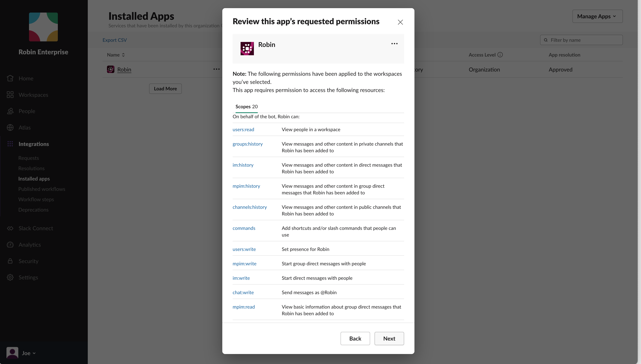Switch to the Scopes tab

(243, 106)
